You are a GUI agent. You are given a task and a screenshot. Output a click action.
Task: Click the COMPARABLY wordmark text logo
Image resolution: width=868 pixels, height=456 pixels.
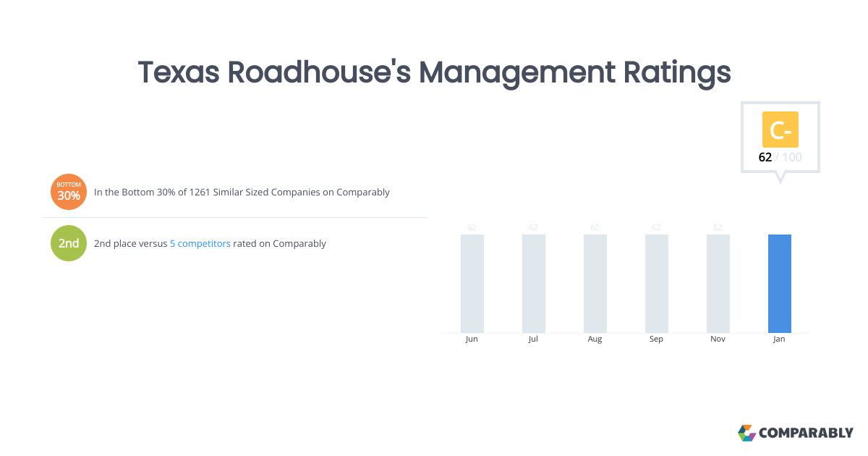point(807,433)
